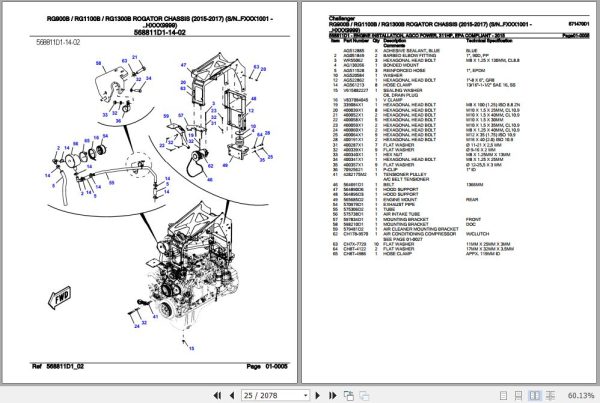Select AIR CLEANER MOUNTING BRACKET description

coord(421,229)
